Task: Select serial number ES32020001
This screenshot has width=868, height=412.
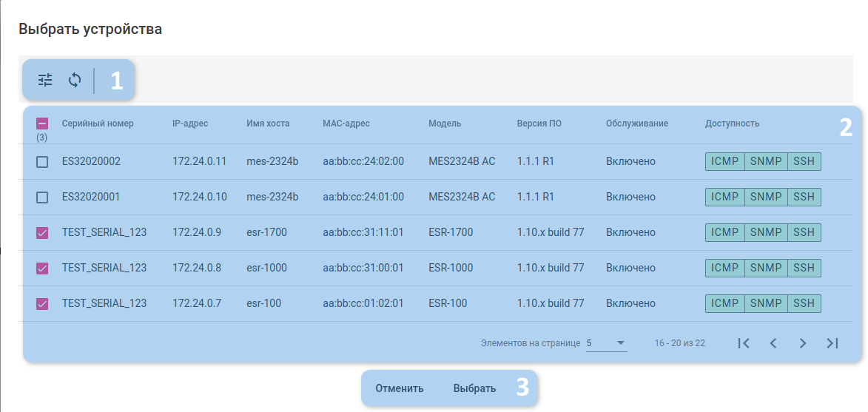Action: [91, 197]
